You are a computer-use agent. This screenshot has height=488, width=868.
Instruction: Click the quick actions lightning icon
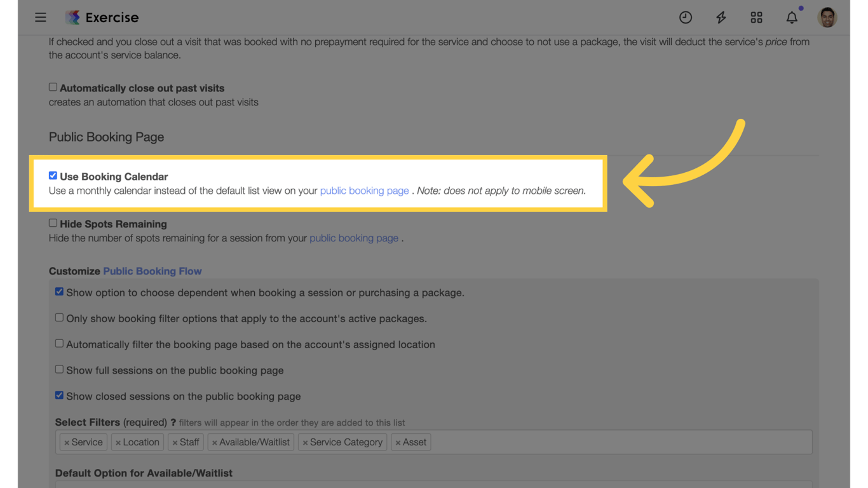point(721,17)
